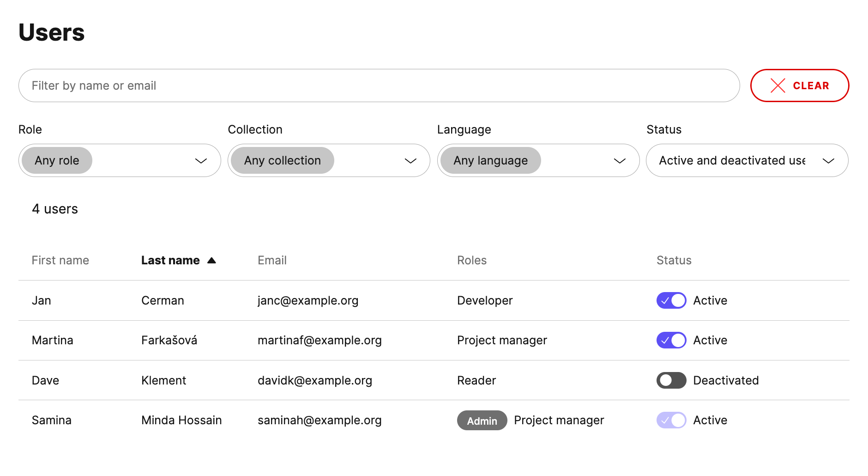This screenshot has height=476, width=868.
Task: Sort the table by Email column
Action: [271, 260]
